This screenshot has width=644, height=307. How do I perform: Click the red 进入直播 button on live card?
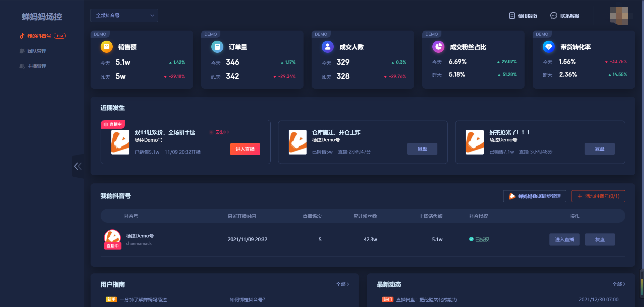tap(245, 149)
